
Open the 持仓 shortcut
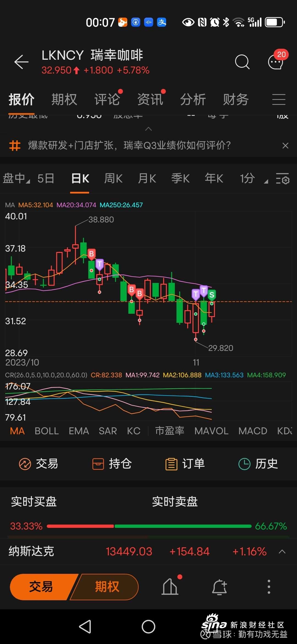point(112,464)
